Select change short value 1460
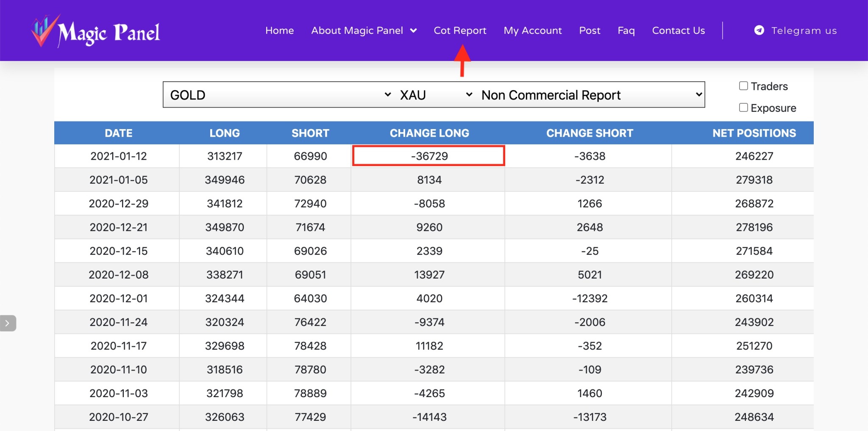This screenshot has height=431, width=868. click(x=590, y=393)
